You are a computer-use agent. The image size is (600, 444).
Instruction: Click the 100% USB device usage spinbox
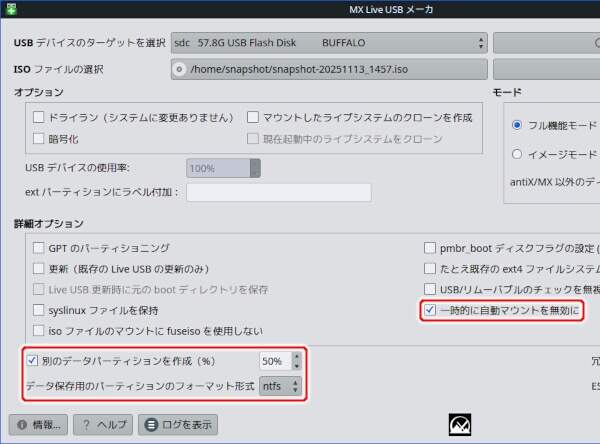pyautogui.click(x=223, y=168)
